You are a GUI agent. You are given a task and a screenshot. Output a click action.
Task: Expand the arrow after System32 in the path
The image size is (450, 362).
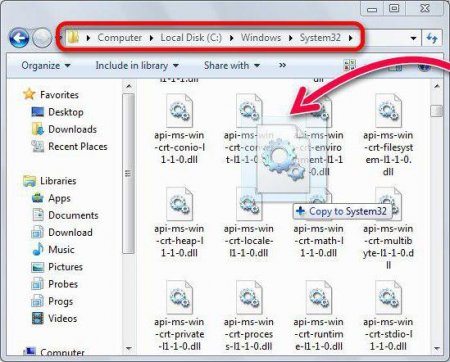(350, 38)
